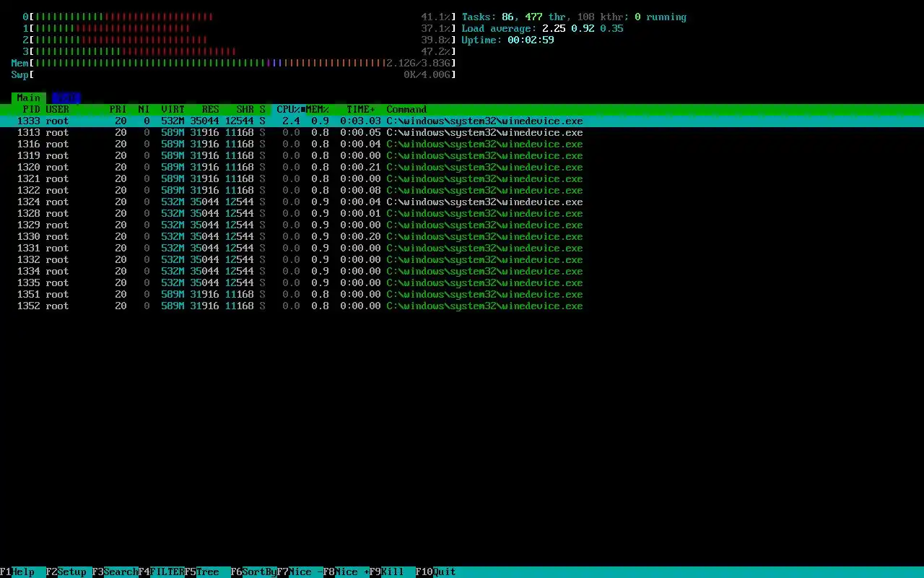The height and width of the screenshot is (578, 924).
Task: Click the S state column header
Action: [x=263, y=109]
